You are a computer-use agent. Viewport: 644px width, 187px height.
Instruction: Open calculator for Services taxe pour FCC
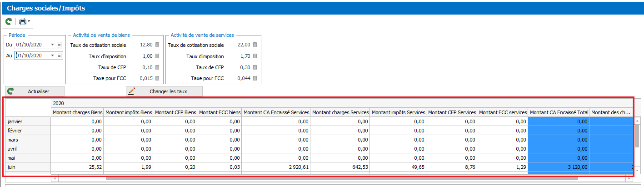255,78
